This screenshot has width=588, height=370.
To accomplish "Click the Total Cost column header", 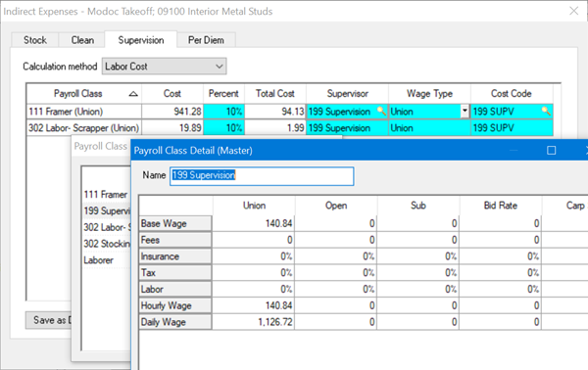I will [274, 94].
